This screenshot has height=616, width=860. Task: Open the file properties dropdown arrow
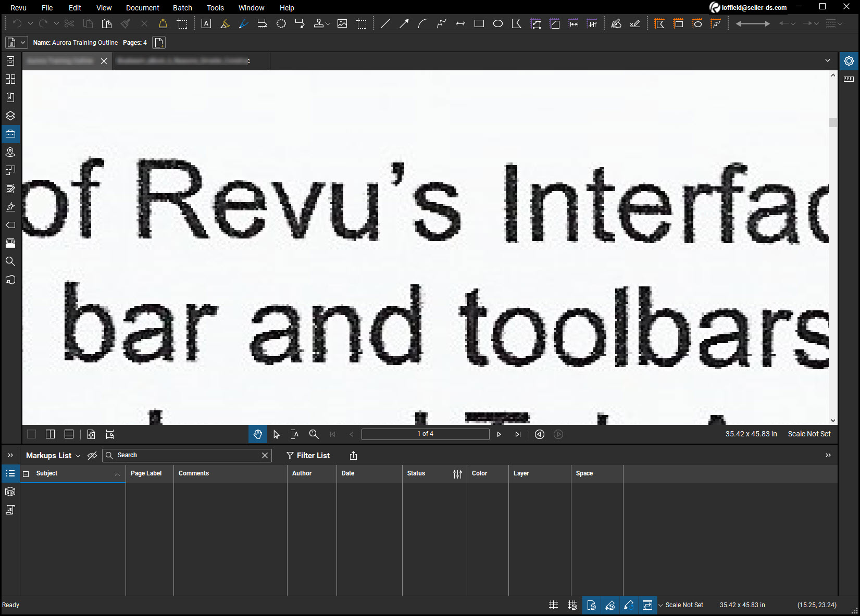(x=23, y=43)
